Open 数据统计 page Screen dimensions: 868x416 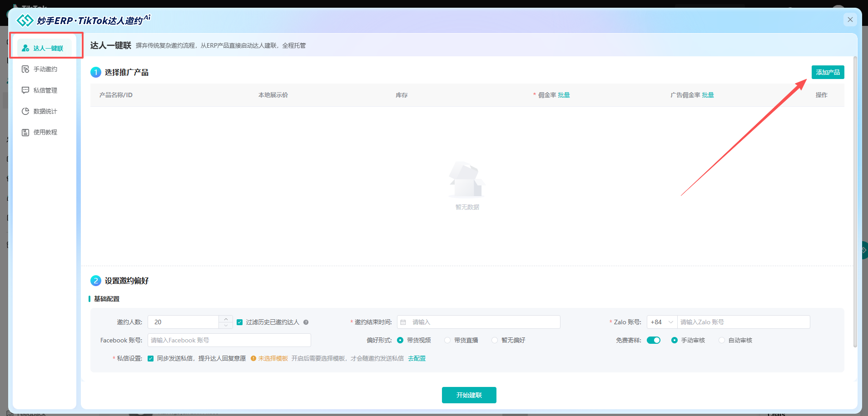[x=45, y=111]
